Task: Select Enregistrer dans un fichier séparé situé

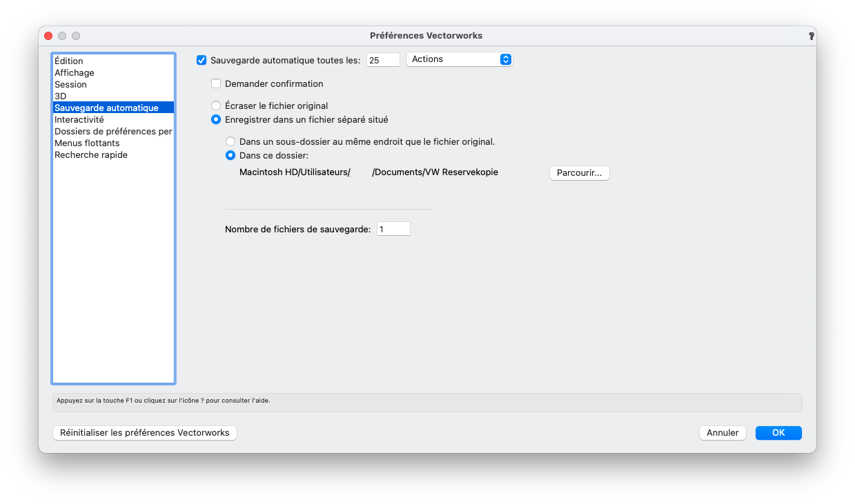Action: [x=216, y=120]
